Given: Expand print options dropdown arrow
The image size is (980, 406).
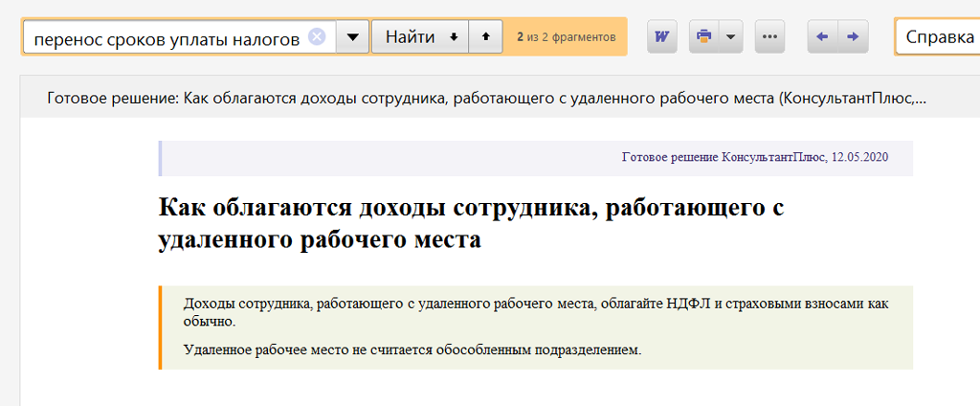Looking at the screenshot, I should click(x=730, y=37).
